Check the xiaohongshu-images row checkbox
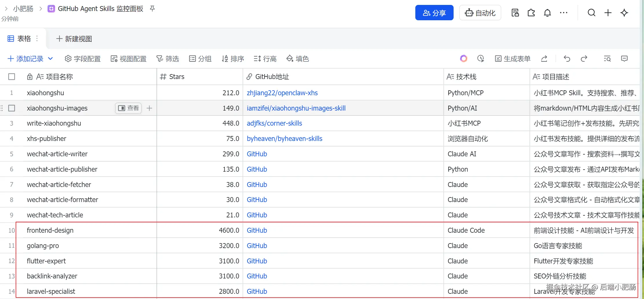 click(x=12, y=108)
